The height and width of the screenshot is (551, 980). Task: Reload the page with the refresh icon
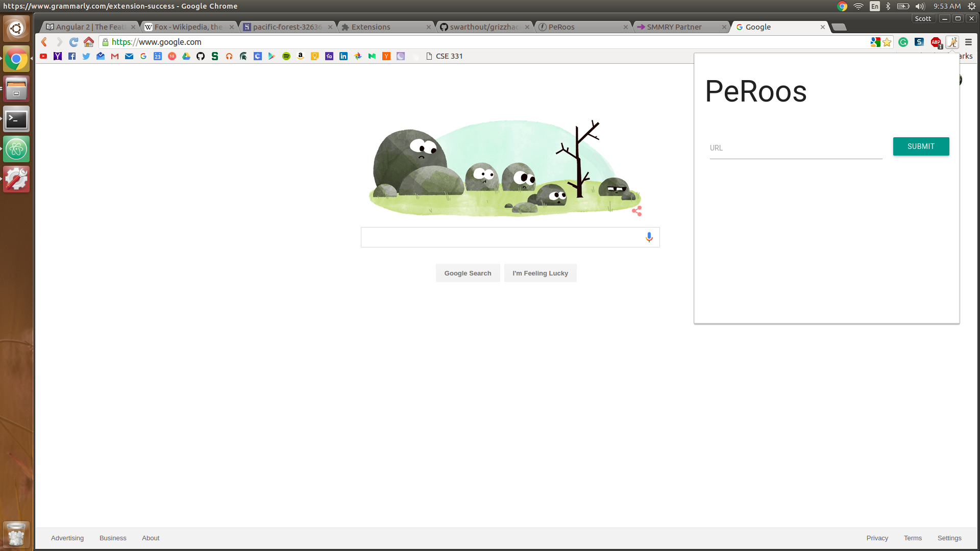74,42
